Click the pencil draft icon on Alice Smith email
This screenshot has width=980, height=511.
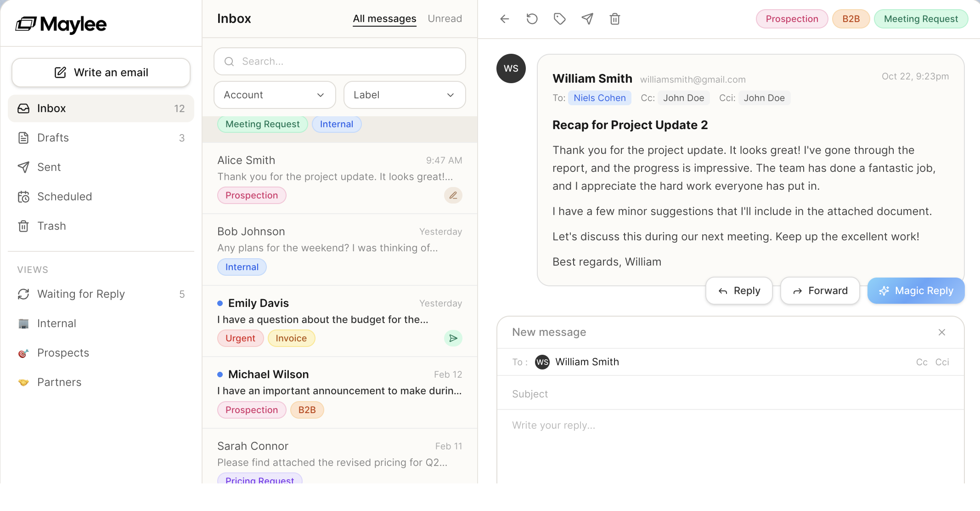pyautogui.click(x=453, y=195)
